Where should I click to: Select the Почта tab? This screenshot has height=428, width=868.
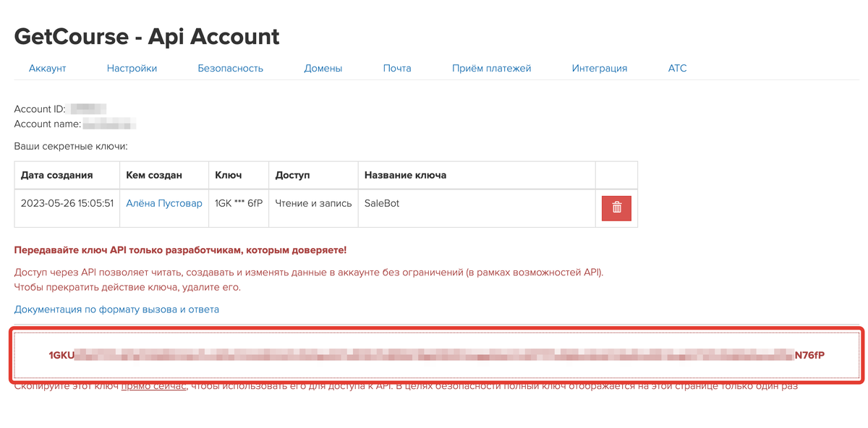[x=396, y=67]
